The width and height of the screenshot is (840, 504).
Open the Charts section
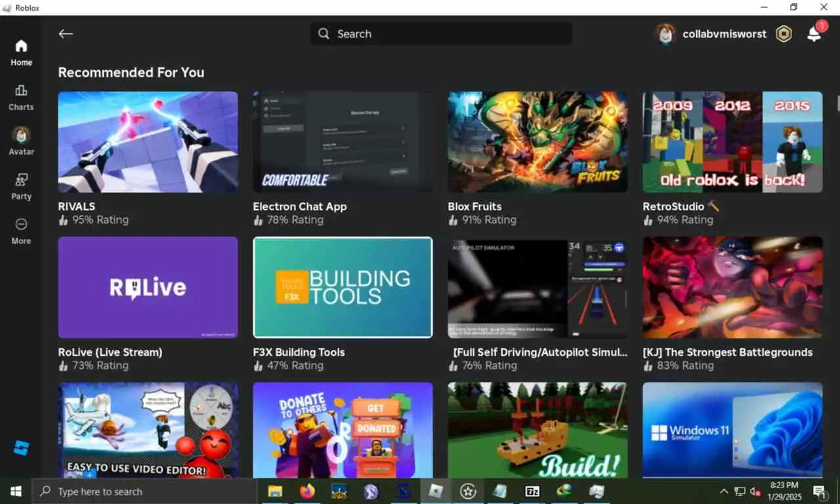21,98
